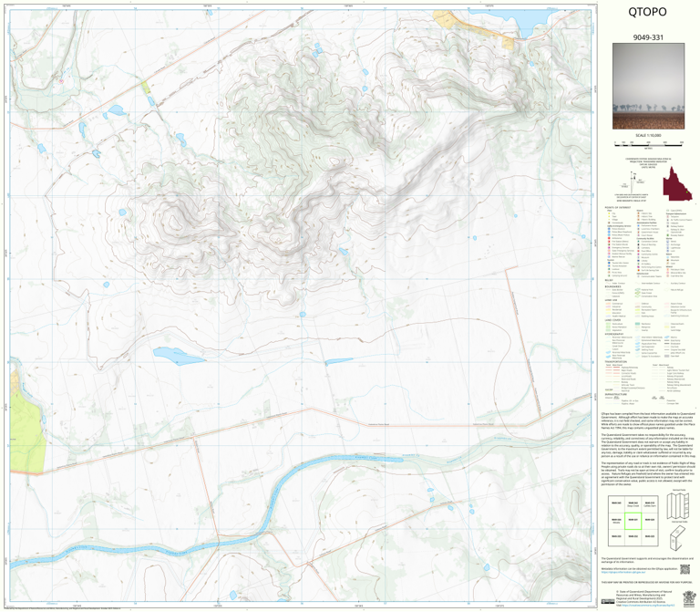The width and height of the screenshot is (700, 612).
Task: Open the misty field cover photo
Action: tap(648, 87)
